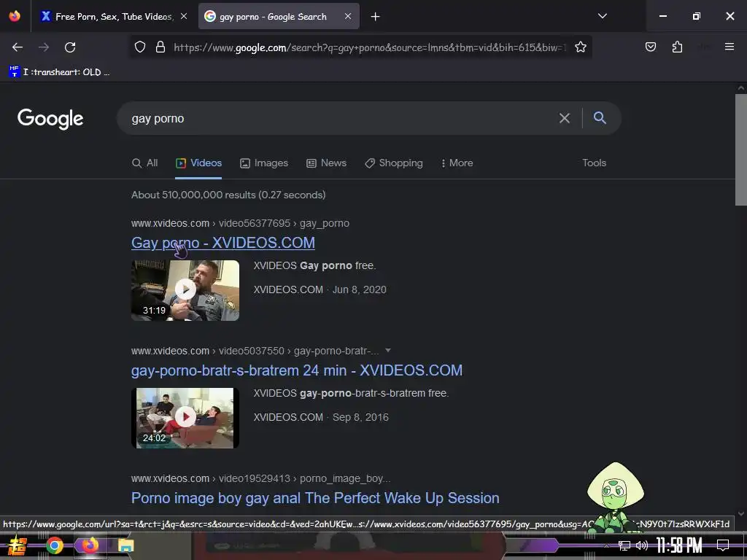Switch to the Images results tab
The width and height of the screenshot is (747, 560).
(264, 163)
